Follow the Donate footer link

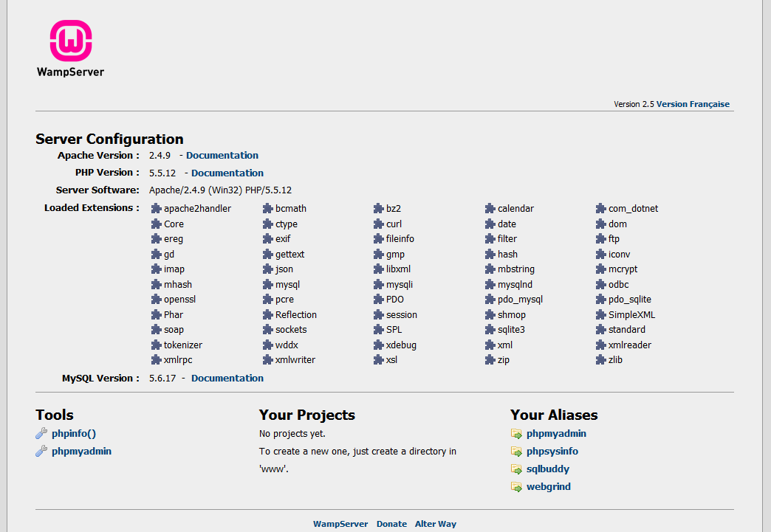coord(392,524)
